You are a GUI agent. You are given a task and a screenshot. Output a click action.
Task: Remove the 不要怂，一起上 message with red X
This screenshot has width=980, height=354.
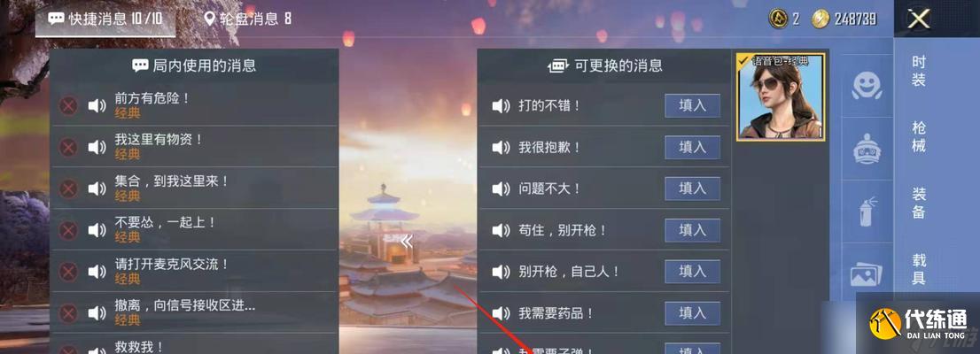[68, 230]
